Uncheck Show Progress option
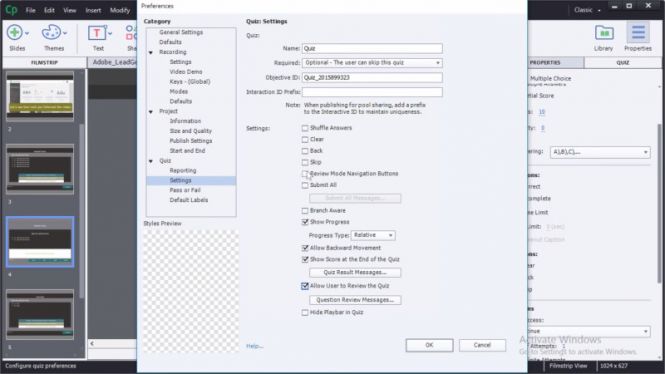665x374 pixels. click(x=305, y=222)
